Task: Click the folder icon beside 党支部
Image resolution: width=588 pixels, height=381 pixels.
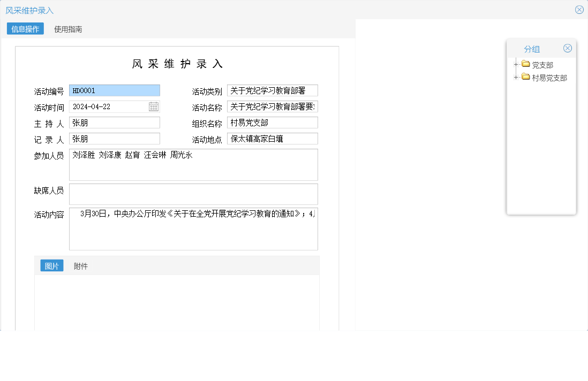Action: tap(525, 64)
